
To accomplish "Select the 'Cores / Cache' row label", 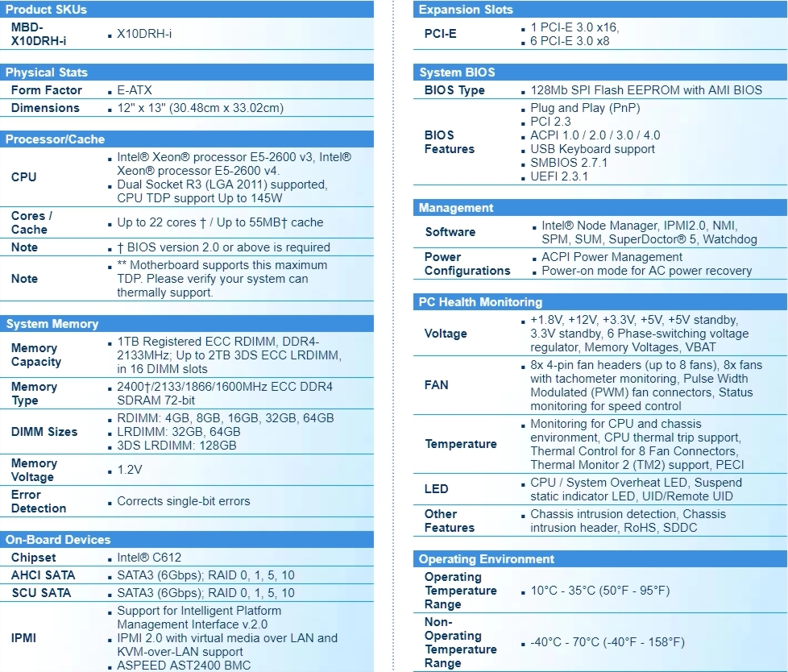I will pyautogui.click(x=31, y=222).
